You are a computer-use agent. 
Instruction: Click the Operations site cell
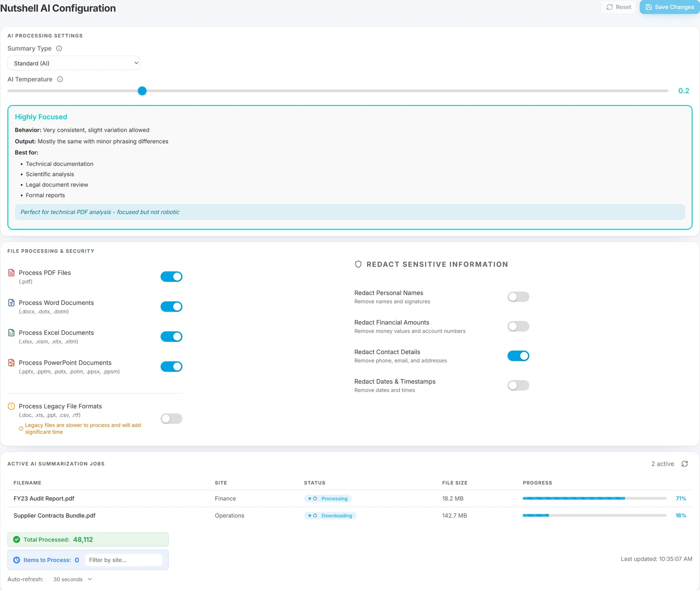(x=229, y=516)
